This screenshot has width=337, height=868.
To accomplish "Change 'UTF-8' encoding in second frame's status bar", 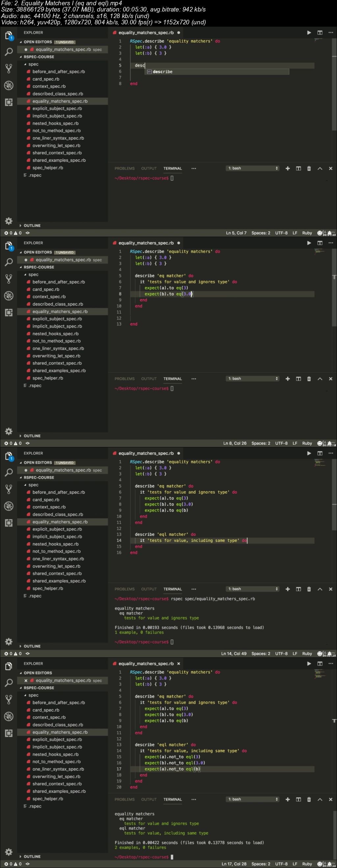I will point(281,443).
